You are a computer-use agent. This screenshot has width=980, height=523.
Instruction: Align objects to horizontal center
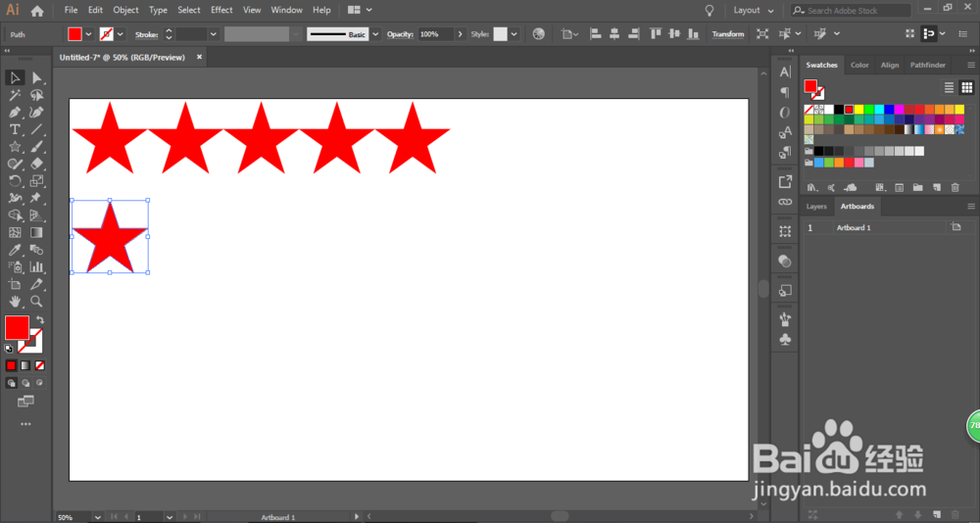(614, 34)
